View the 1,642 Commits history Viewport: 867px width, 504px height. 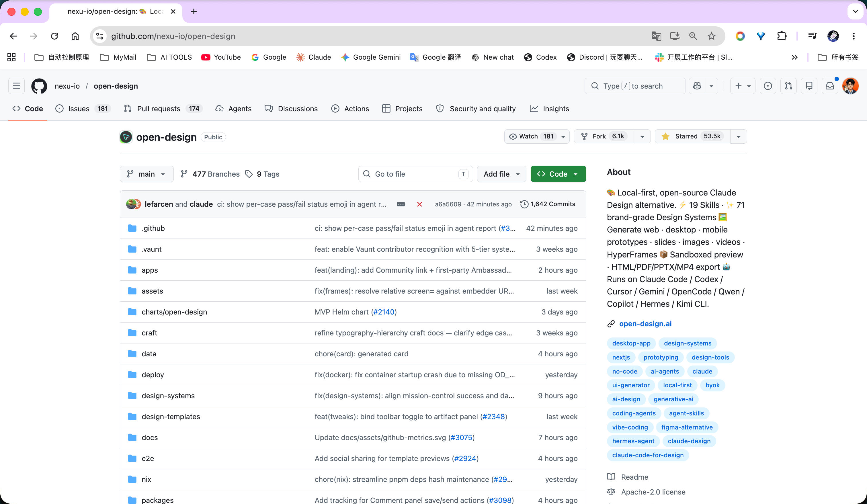click(x=548, y=204)
